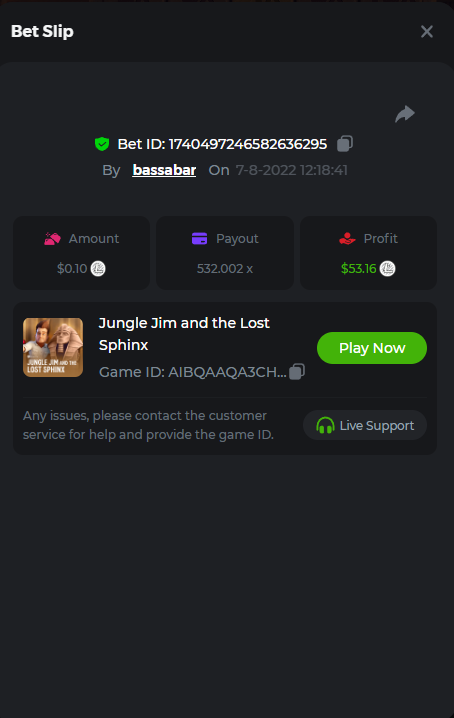The width and height of the screenshot is (454, 718).
Task: Click the red Profit hand icon
Action: [347, 239]
